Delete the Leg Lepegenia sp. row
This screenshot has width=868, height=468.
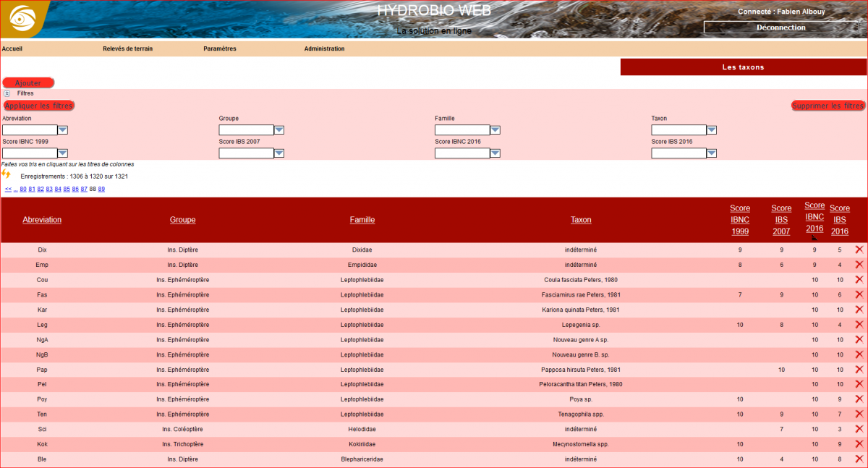(x=859, y=325)
